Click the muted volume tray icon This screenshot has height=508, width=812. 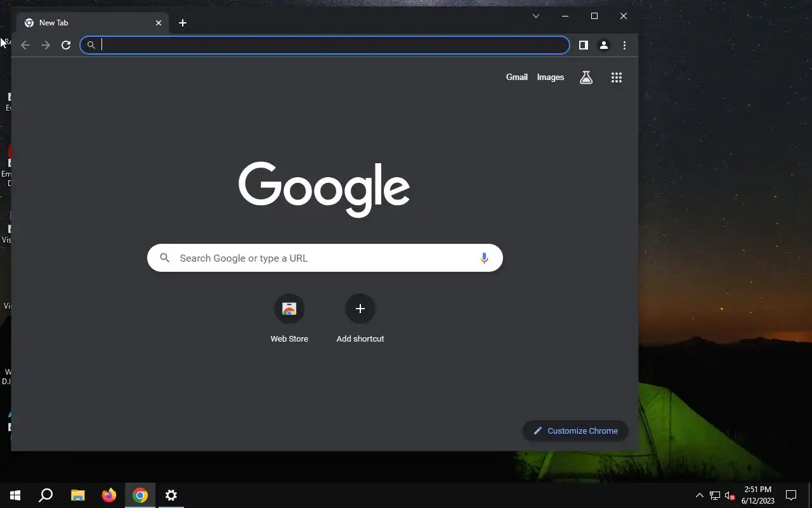[730, 495]
